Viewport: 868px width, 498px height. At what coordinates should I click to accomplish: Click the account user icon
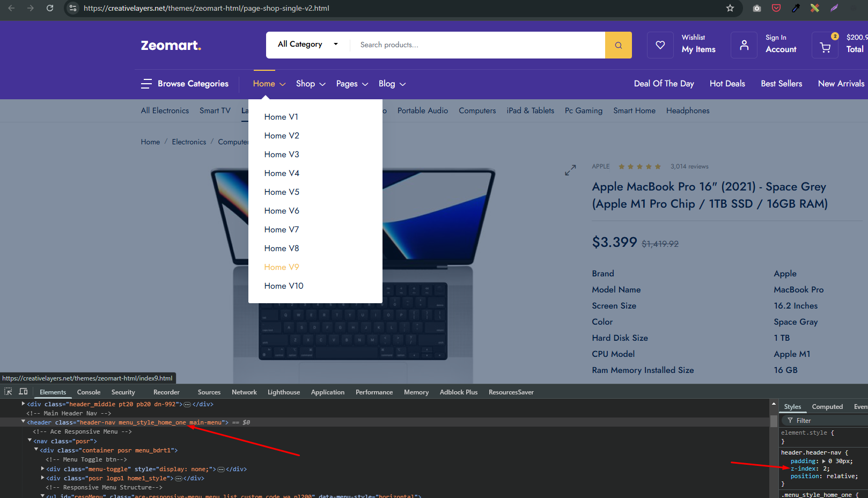click(x=744, y=45)
